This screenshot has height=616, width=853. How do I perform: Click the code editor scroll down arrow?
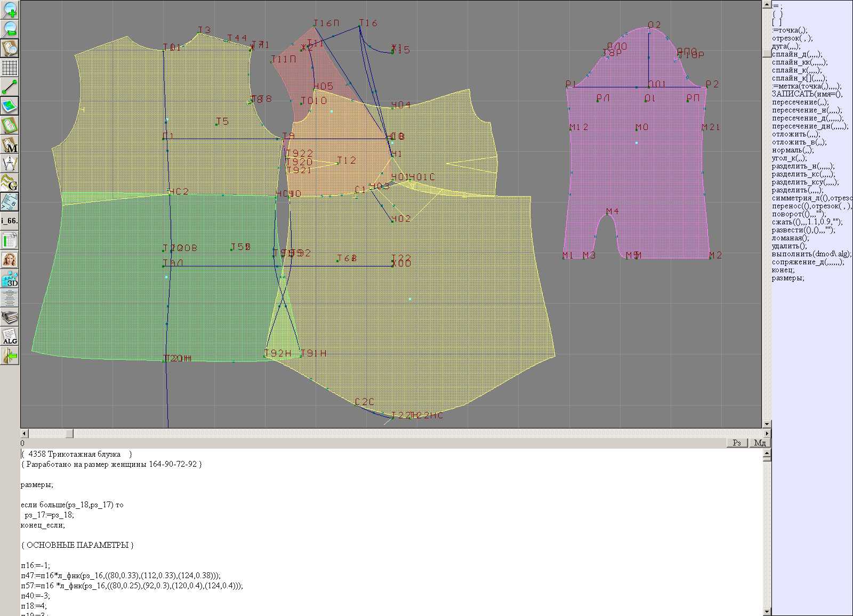pos(767,611)
